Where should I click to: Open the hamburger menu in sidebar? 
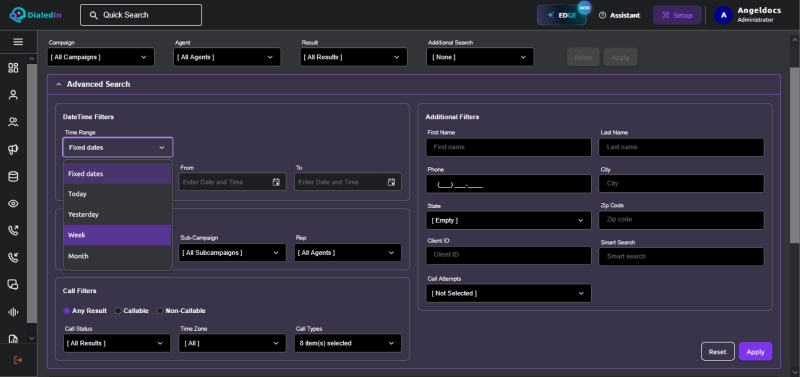coord(18,42)
